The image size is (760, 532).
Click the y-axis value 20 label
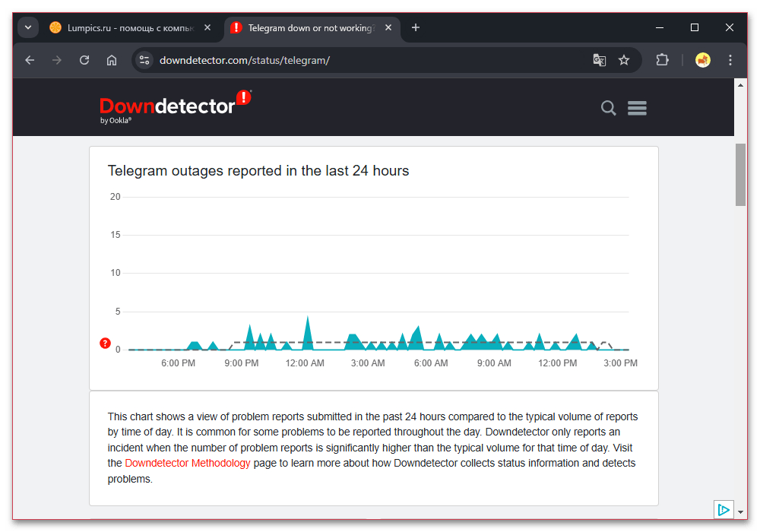coord(116,197)
